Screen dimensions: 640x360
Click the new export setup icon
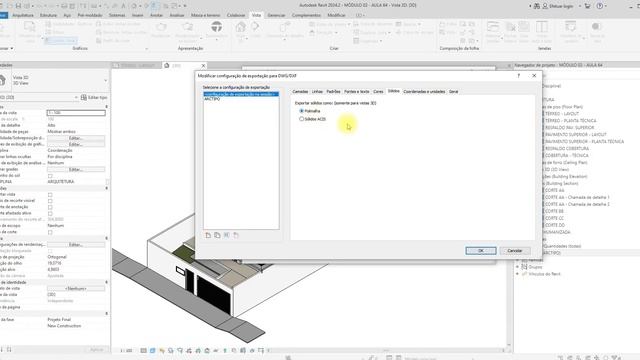coord(208,236)
